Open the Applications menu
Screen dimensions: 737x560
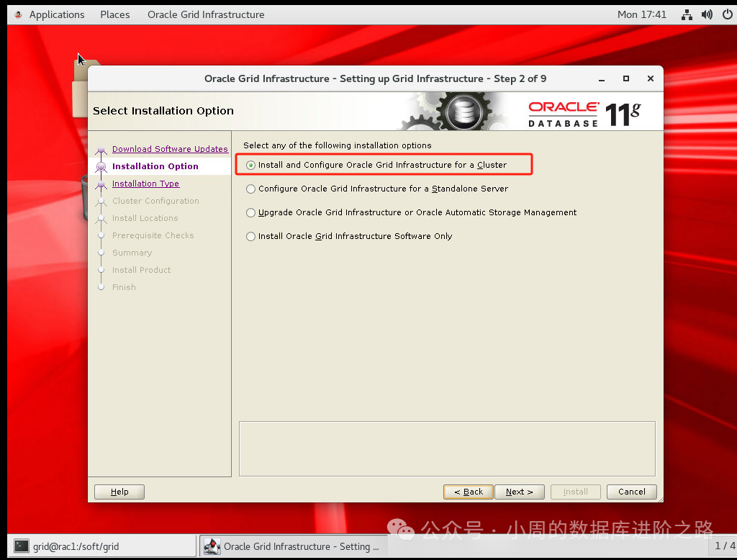click(56, 14)
